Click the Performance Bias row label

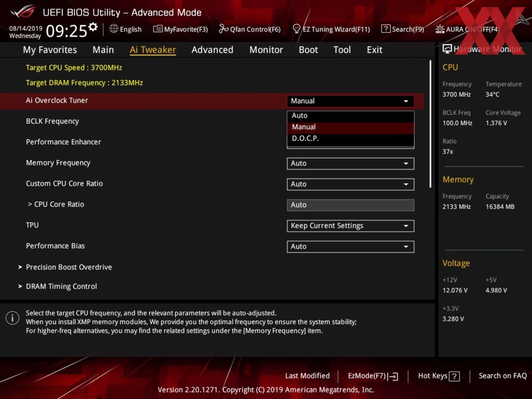tap(55, 246)
